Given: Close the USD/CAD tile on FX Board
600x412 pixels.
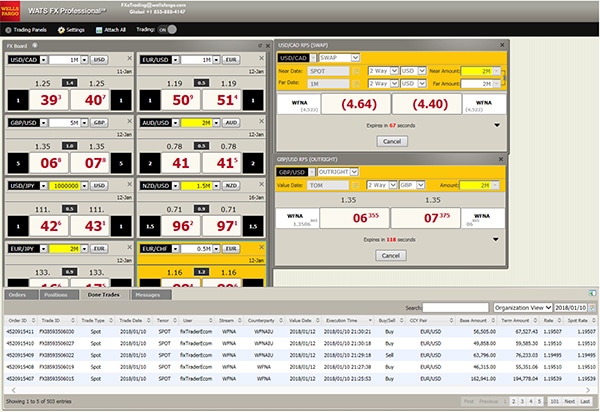Looking at the screenshot, I should coord(129,58).
